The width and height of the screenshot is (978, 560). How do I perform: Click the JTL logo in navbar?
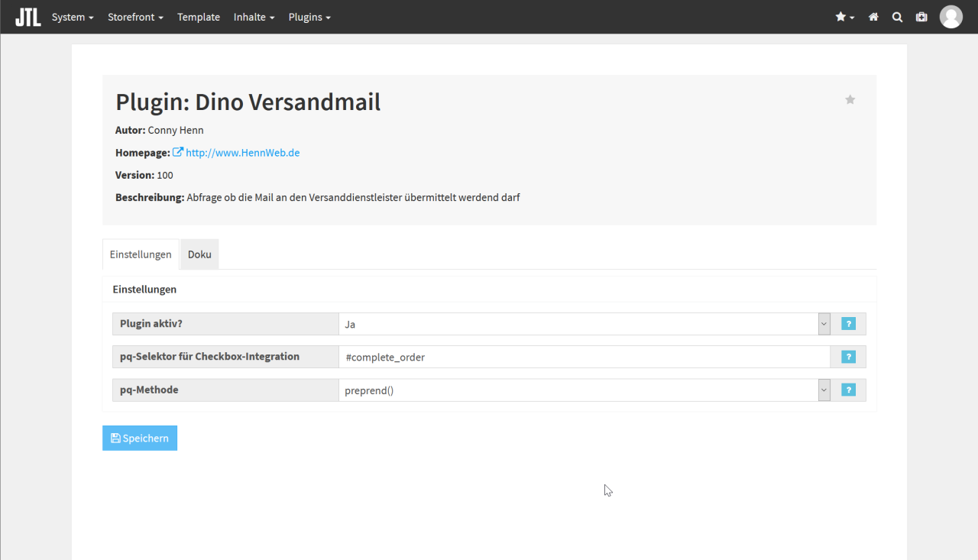coord(28,17)
